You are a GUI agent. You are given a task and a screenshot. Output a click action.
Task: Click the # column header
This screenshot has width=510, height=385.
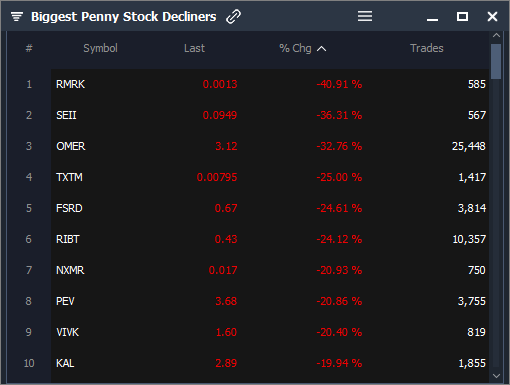point(29,48)
